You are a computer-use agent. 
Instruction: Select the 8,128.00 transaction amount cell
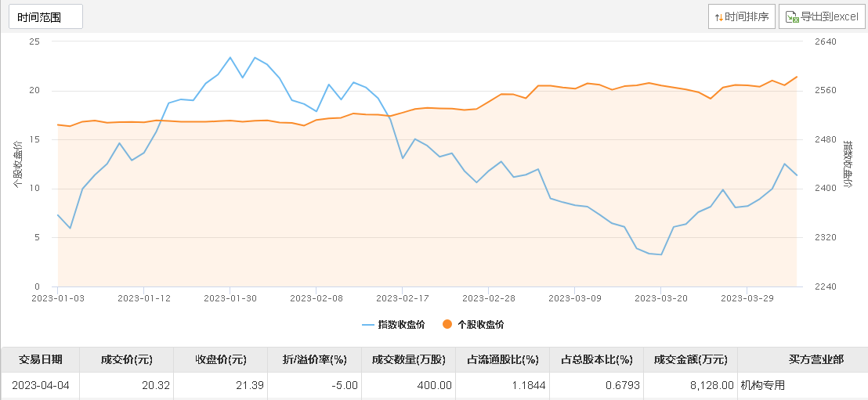(705, 385)
